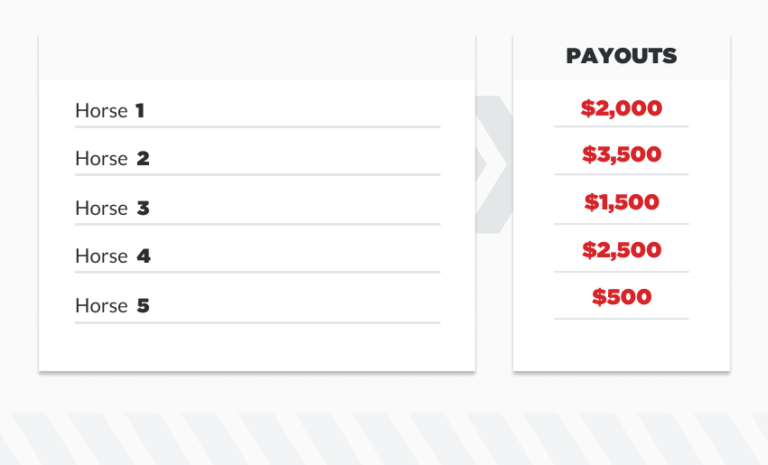Choose the $2,500 payout value
This screenshot has width=768, height=465.
point(621,249)
